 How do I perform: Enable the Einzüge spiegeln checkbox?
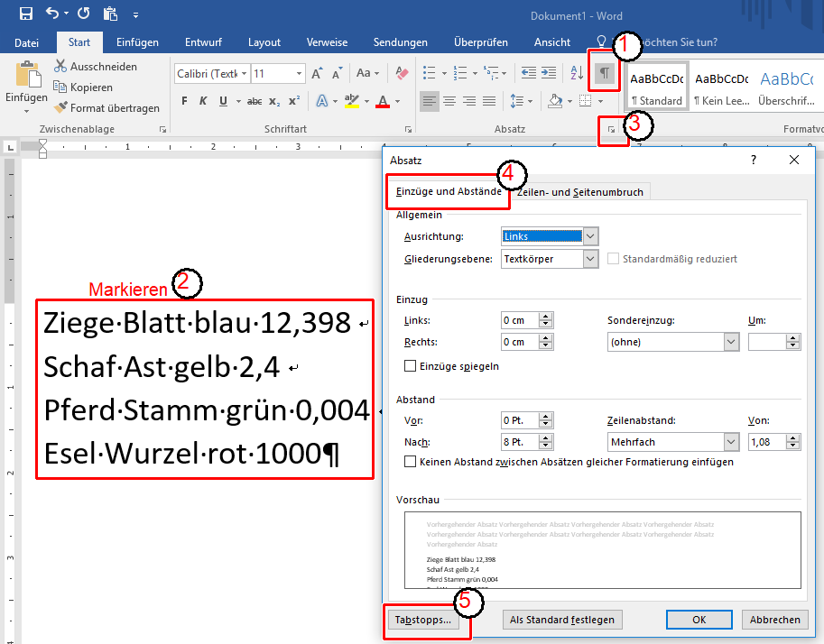(x=410, y=366)
